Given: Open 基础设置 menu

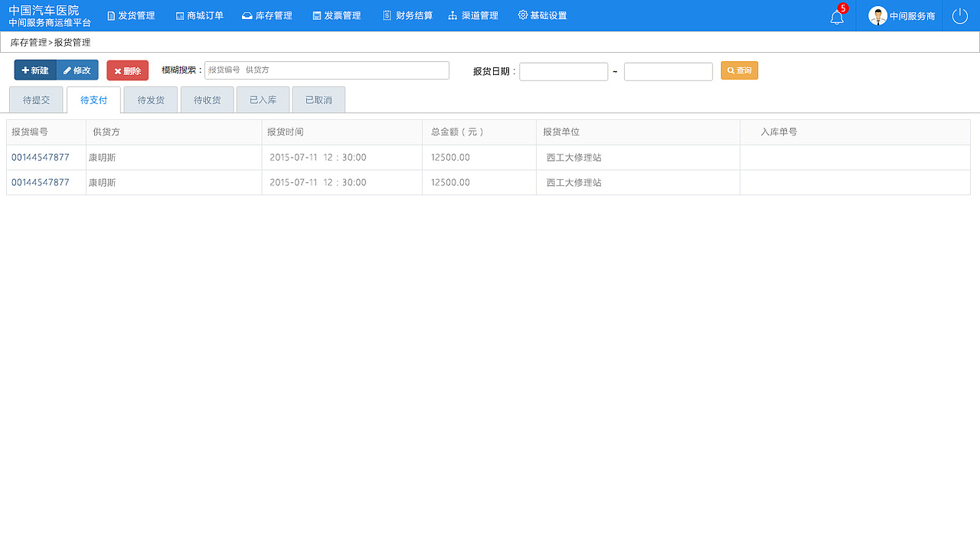Looking at the screenshot, I should (543, 15).
